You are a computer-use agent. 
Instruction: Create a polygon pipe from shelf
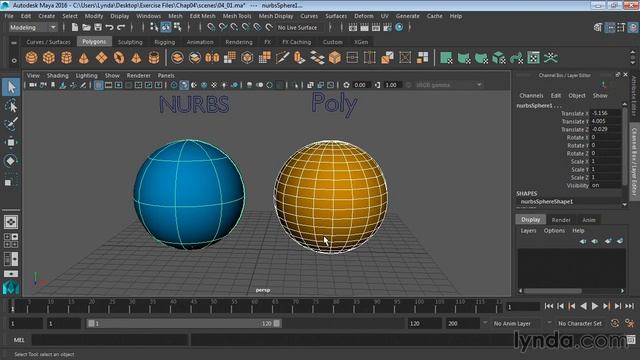pos(154,58)
